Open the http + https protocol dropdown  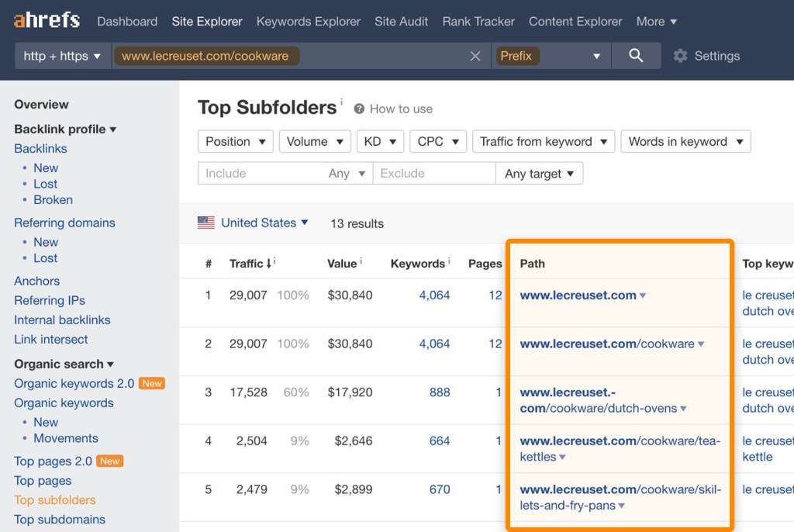click(62, 56)
